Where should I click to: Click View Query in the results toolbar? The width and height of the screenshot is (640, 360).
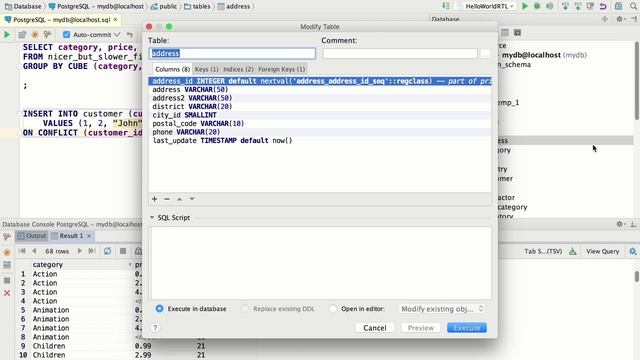[602, 251]
